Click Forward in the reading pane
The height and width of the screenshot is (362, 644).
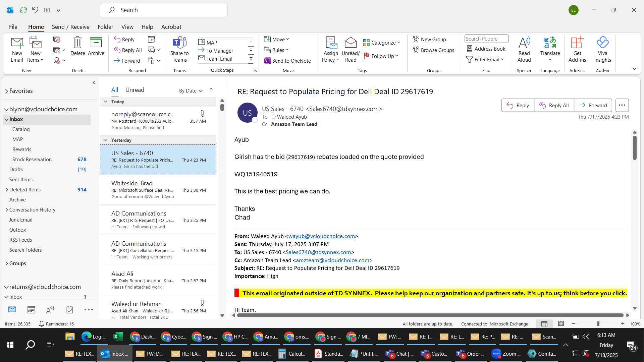pyautogui.click(x=593, y=105)
